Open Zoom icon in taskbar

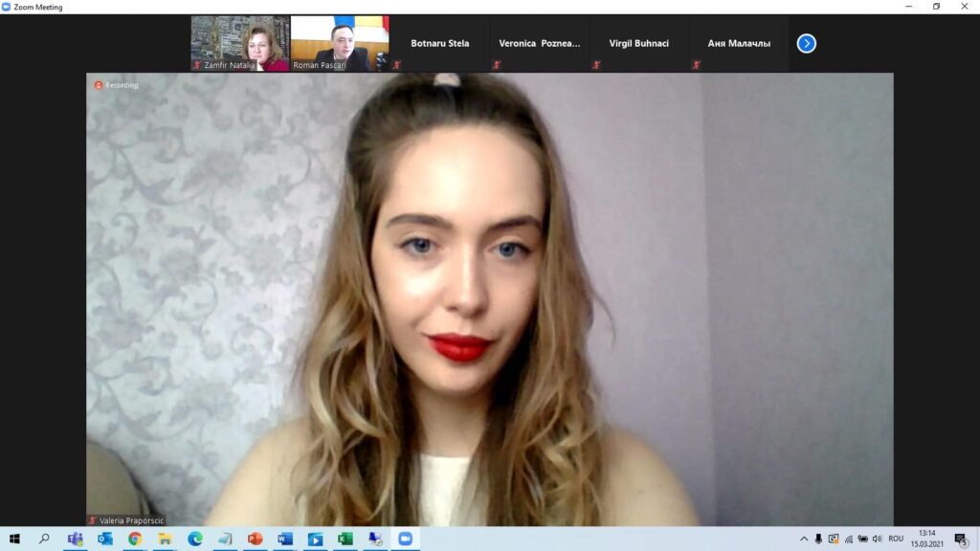click(405, 539)
